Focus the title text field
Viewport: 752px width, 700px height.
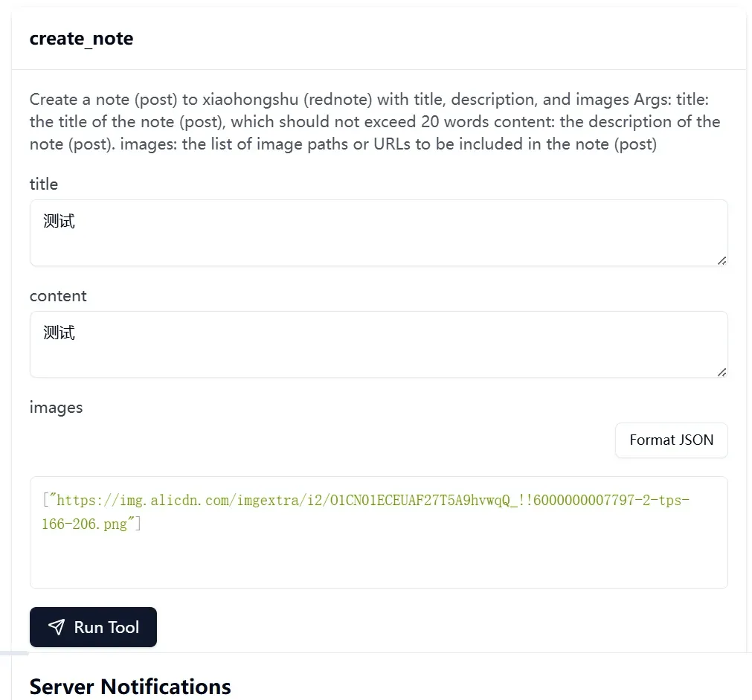(x=379, y=233)
